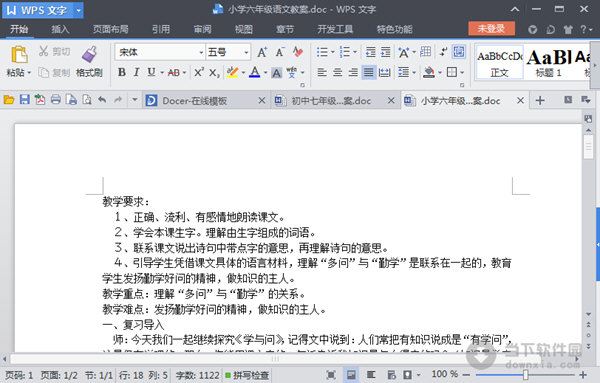
Task: Select the 标题 1 style
Action: (548, 62)
